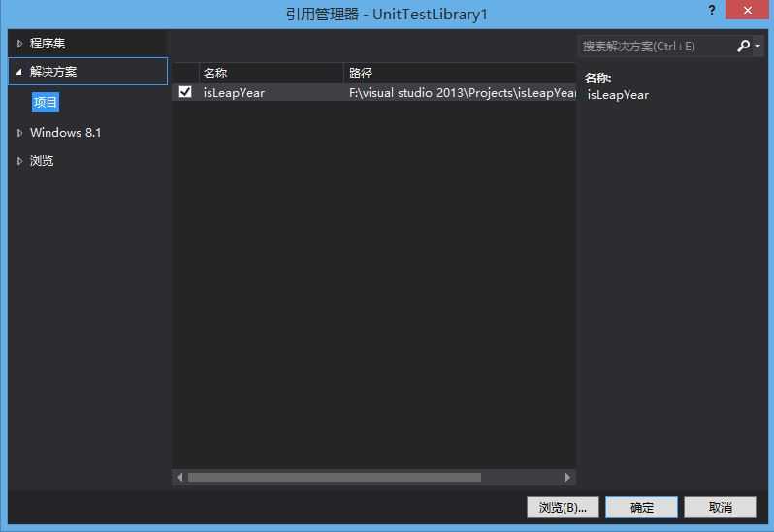Select the 程序集 tree label

pyautogui.click(x=48, y=44)
